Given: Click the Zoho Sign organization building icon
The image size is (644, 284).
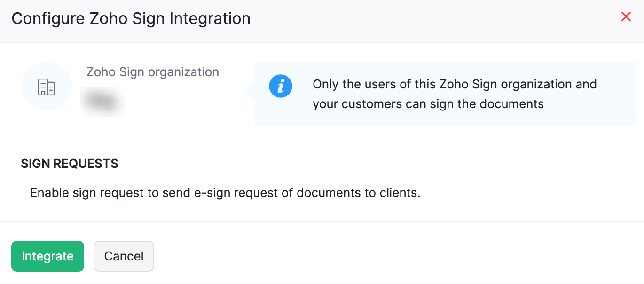Looking at the screenshot, I should pyautogui.click(x=47, y=86).
